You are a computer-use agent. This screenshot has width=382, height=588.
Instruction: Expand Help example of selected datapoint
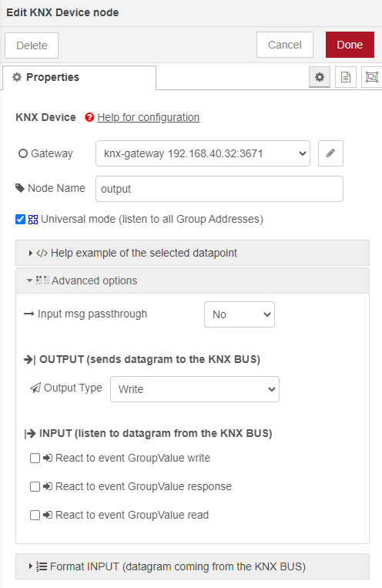coord(193,253)
